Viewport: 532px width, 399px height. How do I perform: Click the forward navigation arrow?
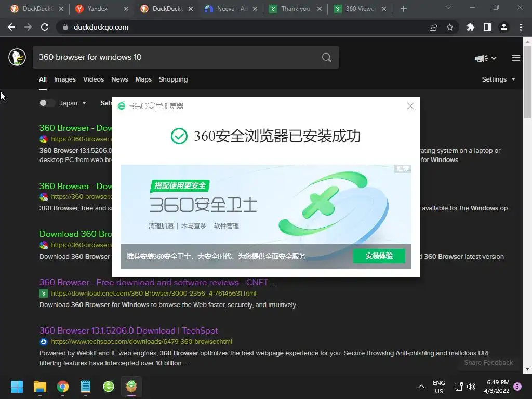pyautogui.click(x=28, y=27)
